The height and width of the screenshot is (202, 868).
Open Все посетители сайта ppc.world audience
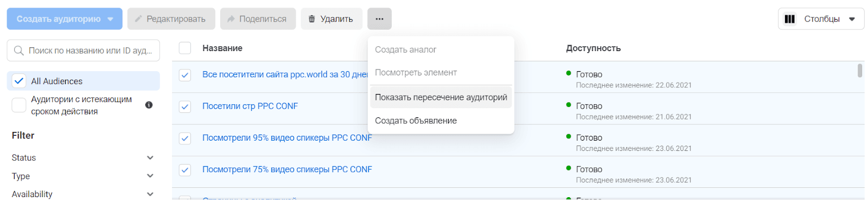tap(285, 74)
